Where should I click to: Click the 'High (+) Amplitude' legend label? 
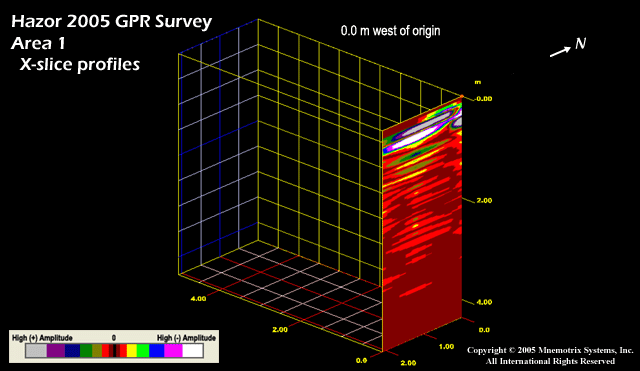tap(42, 338)
